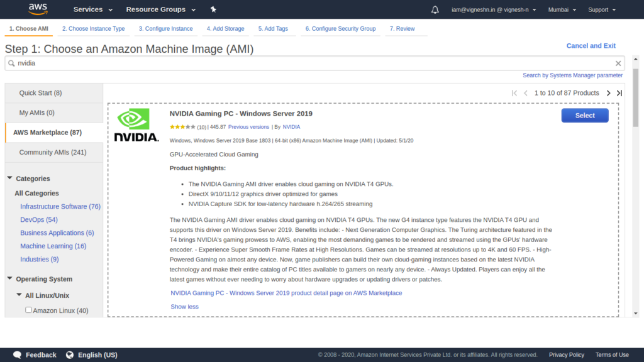Open the Privacy Policy link
Screen dimensions: 644x362
coord(567,355)
